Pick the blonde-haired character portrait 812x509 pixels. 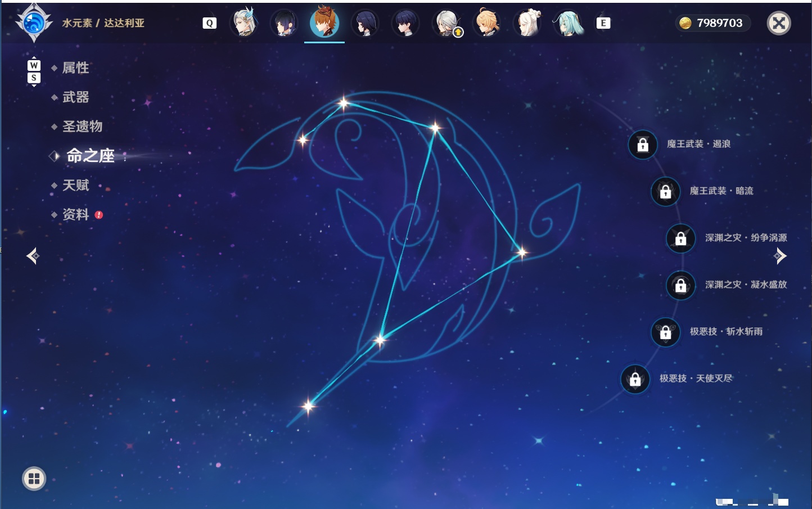pos(487,23)
